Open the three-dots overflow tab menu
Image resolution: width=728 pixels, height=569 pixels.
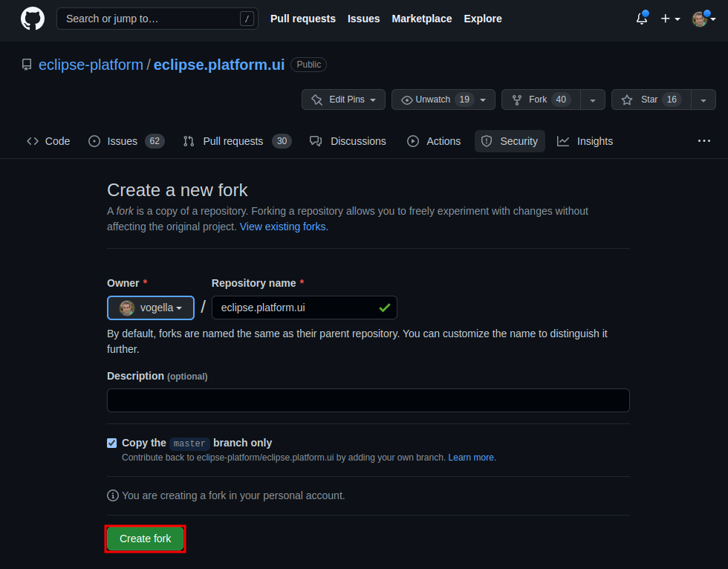tap(704, 140)
